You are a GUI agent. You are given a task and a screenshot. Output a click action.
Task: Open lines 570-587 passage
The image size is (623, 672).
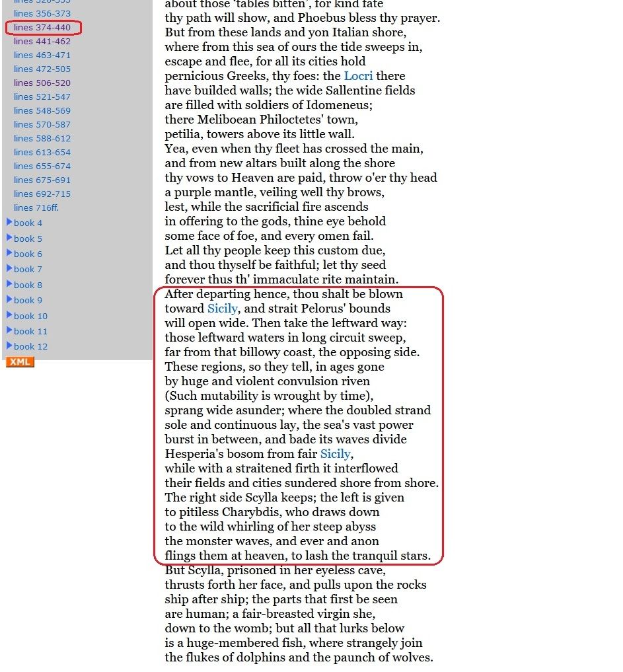tap(42, 125)
